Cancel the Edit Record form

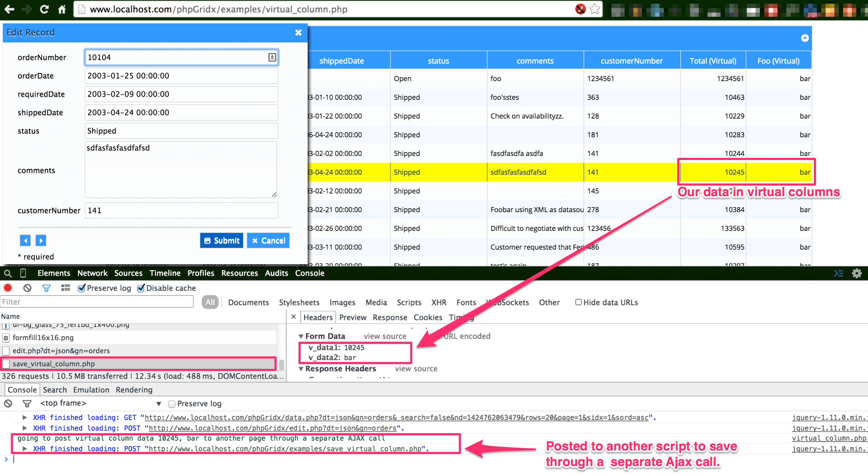pos(268,241)
